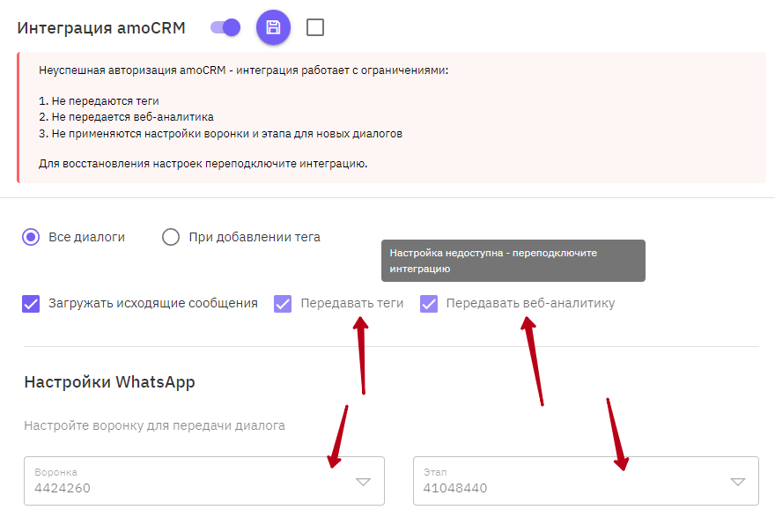This screenshot has width=775, height=532.
Task: Open the Воронка dropdown showing 4424260
Action: (204, 481)
